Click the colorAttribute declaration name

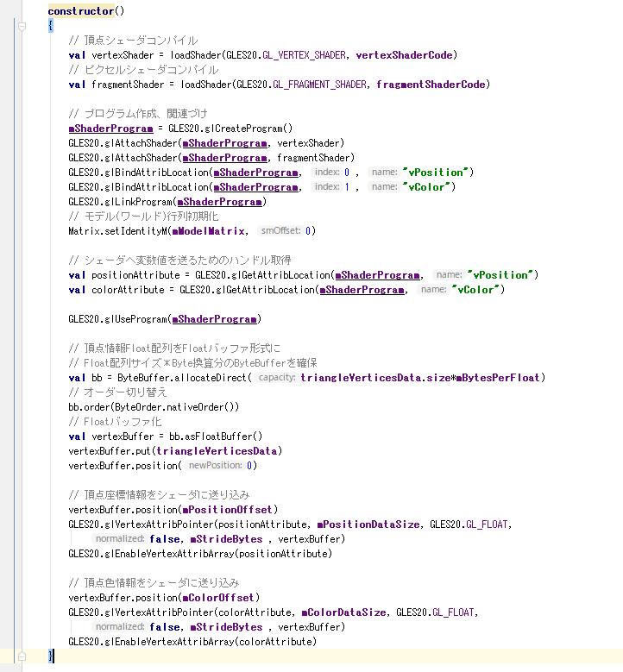click(128, 290)
